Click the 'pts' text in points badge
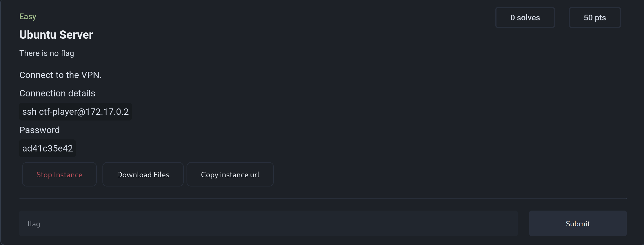 (600, 18)
